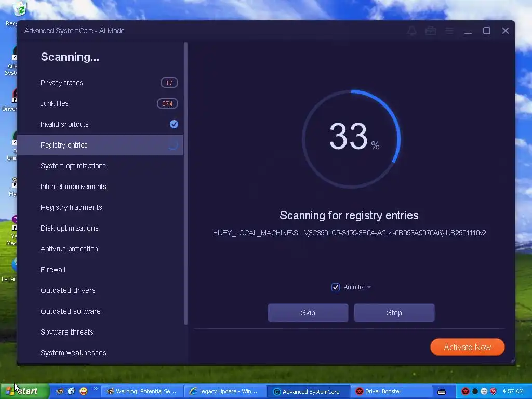Viewport: 532px width, 399px height.
Task: Maximize the Advanced SystemCare window
Action: [x=486, y=31]
